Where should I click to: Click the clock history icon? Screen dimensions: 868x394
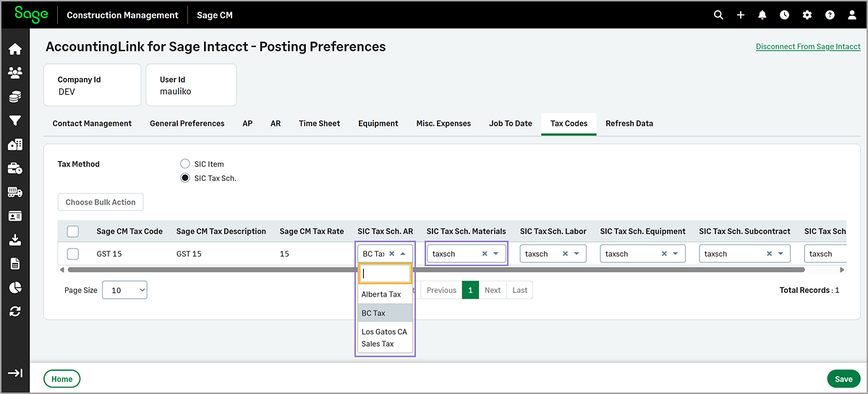click(785, 14)
